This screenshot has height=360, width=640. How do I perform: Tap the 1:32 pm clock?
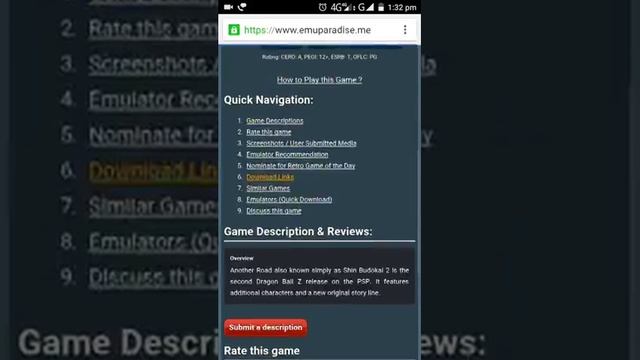402,7
